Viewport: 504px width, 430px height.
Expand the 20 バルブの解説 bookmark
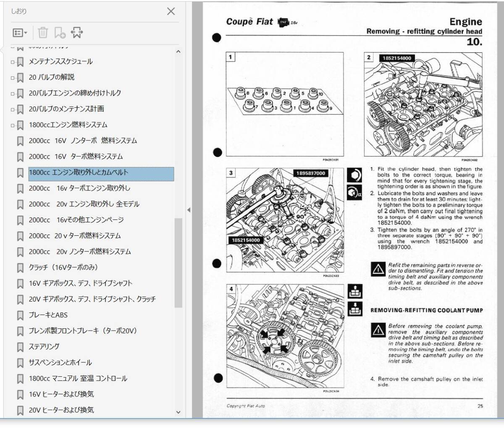click(13, 78)
